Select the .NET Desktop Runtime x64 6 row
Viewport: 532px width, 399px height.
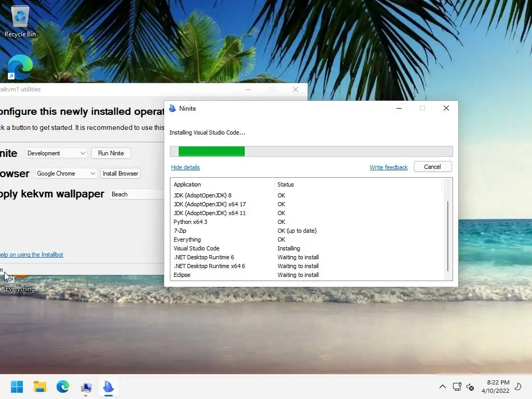[x=307, y=266]
